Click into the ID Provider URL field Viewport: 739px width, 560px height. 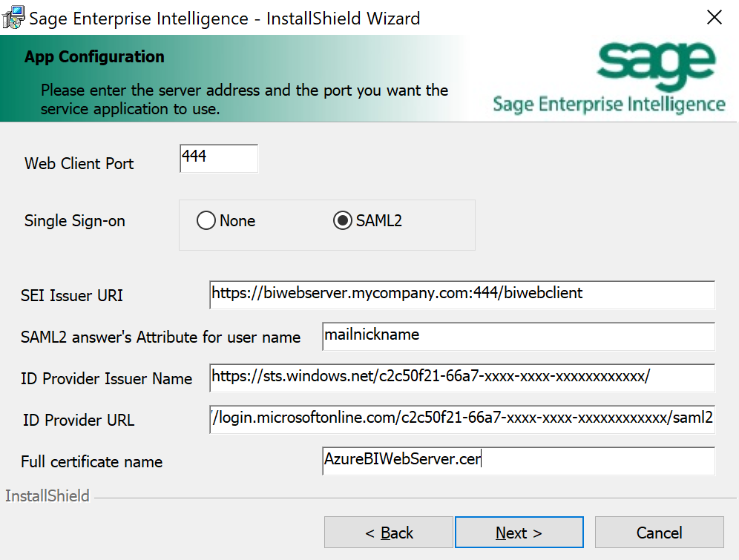pyautogui.click(x=462, y=419)
